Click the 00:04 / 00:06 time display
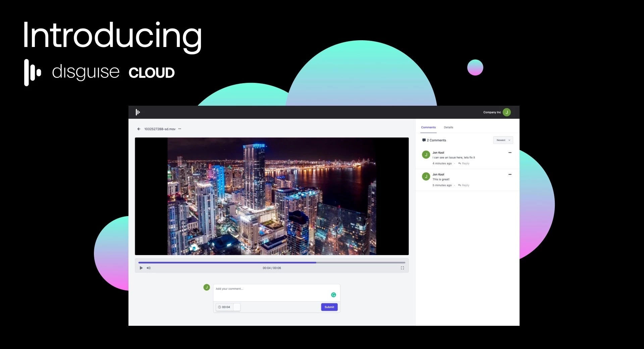The width and height of the screenshot is (644, 349). click(x=272, y=268)
